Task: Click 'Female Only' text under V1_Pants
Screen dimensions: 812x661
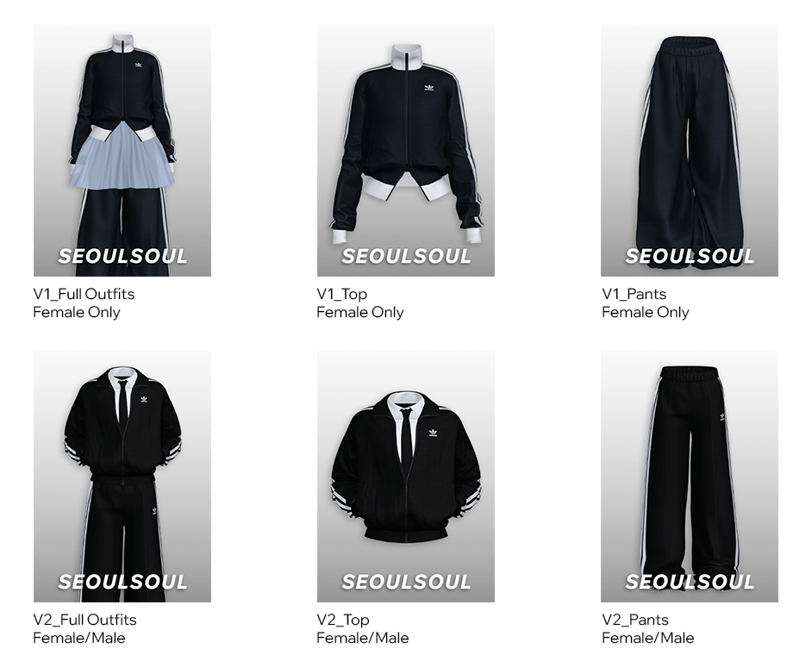Action: click(646, 312)
